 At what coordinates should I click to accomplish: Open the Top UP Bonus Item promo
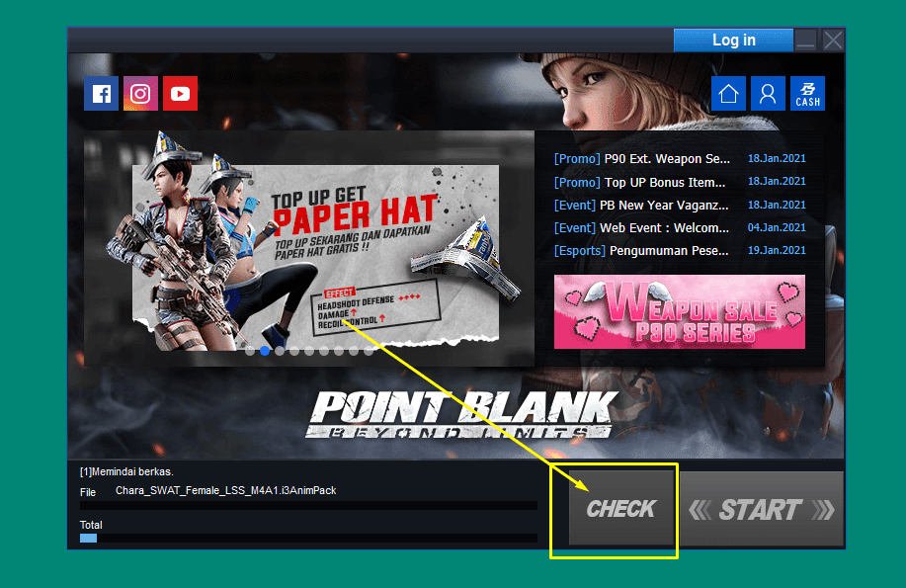tap(639, 182)
